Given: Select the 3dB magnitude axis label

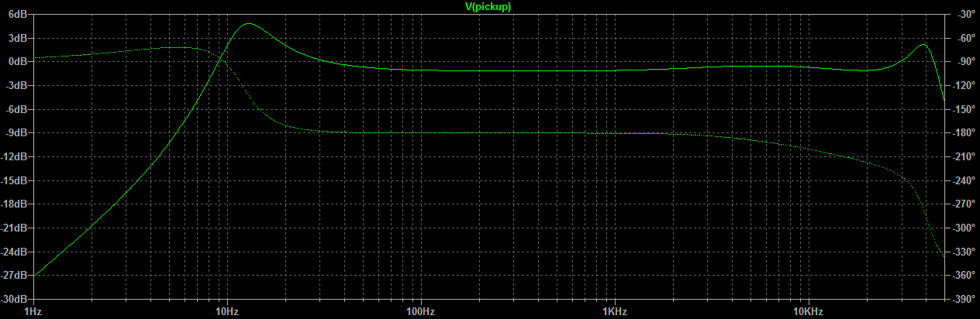Looking at the screenshot, I should tap(19, 38).
